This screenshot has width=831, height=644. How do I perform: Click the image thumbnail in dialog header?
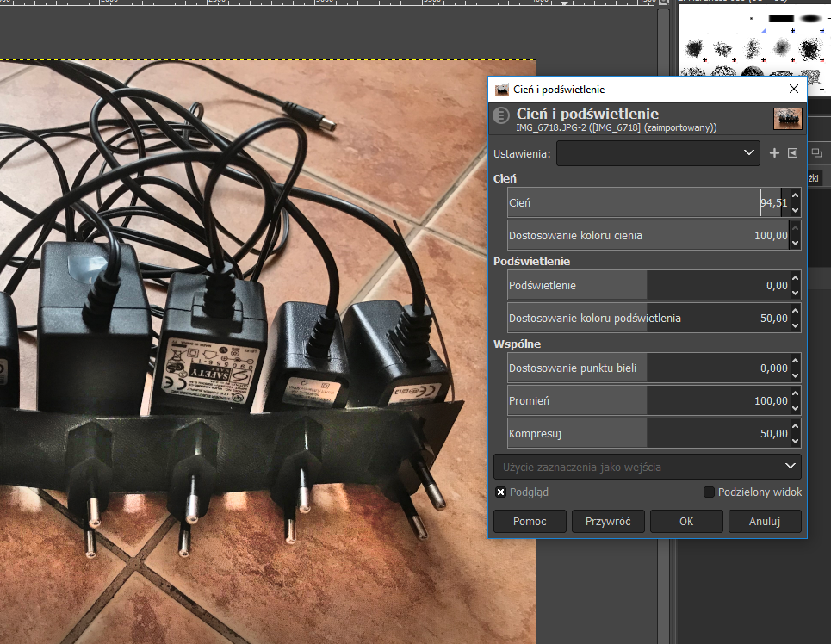[x=788, y=119]
